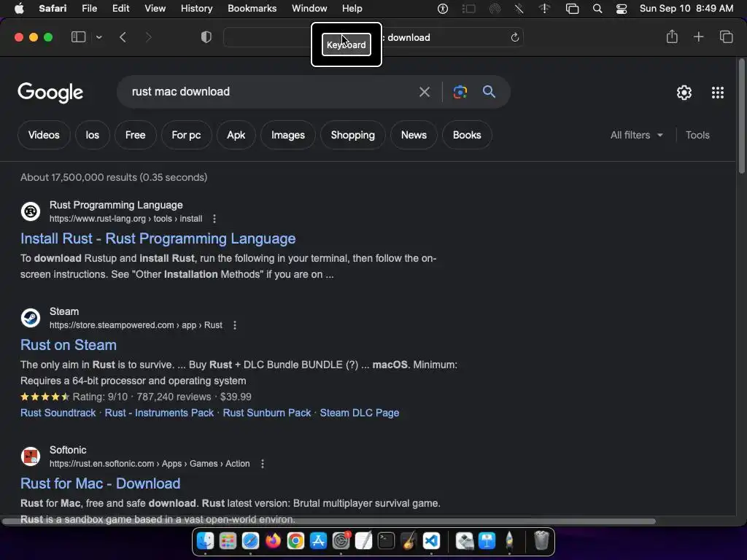Select the Free filter chip
The width and height of the screenshot is (747, 560).
[x=135, y=135]
